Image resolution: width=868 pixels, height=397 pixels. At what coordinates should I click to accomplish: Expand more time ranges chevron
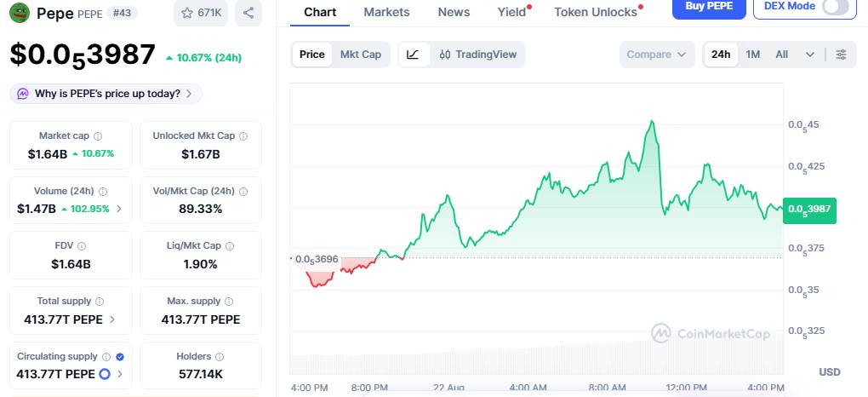810,55
